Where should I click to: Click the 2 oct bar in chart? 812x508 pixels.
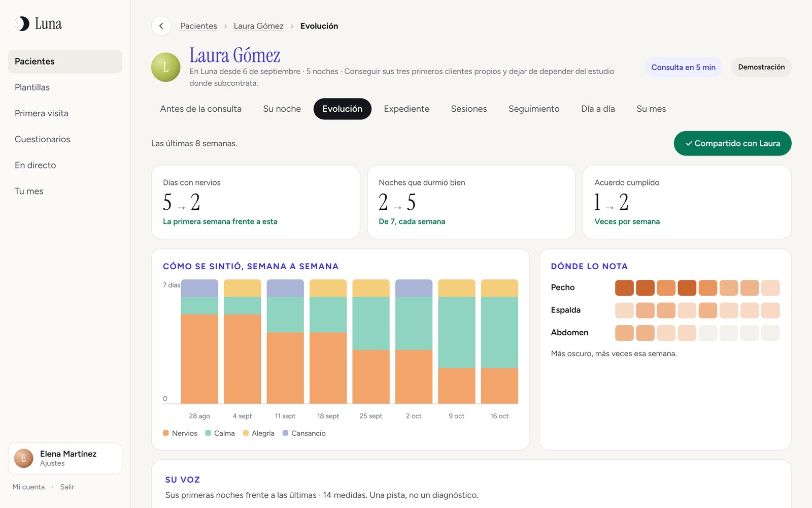coord(414,341)
